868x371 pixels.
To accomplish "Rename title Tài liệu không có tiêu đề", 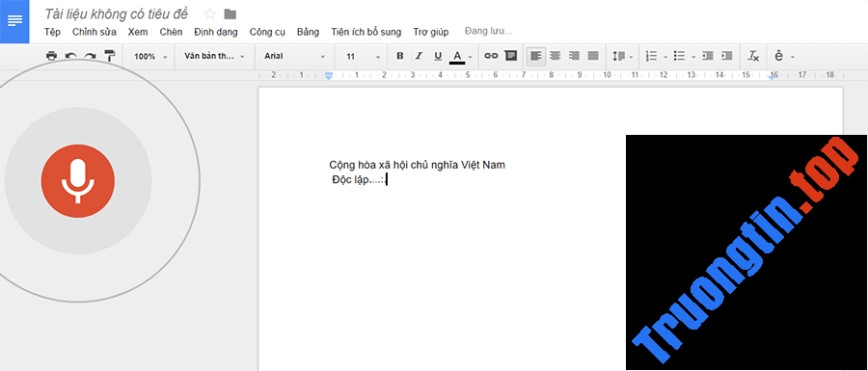I will (117, 13).
